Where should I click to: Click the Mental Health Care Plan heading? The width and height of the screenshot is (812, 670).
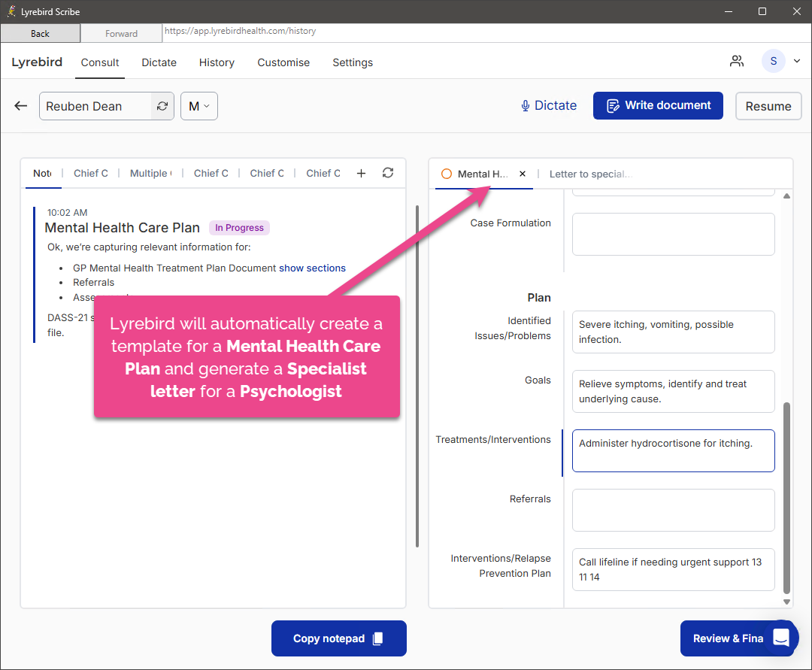[123, 228]
